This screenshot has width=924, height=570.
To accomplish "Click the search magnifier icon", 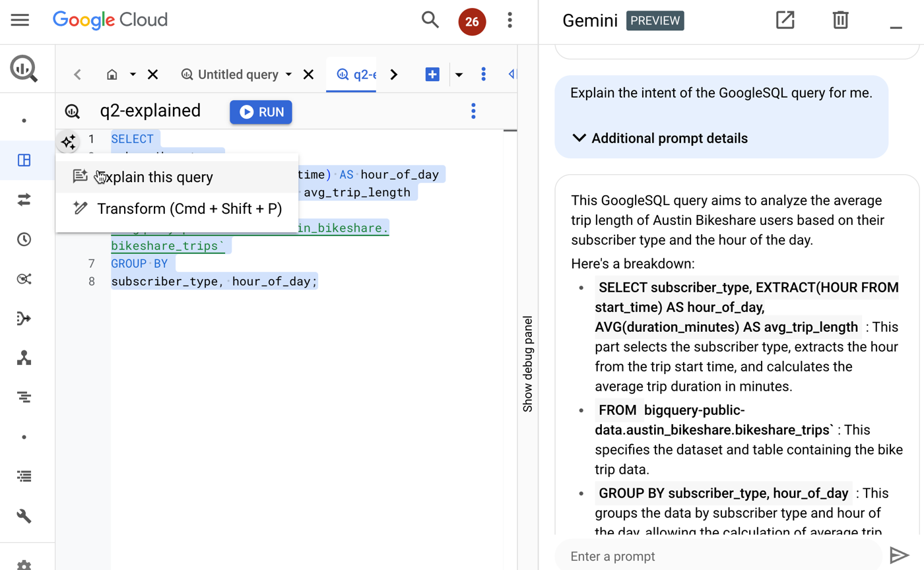I will [430, 20].
